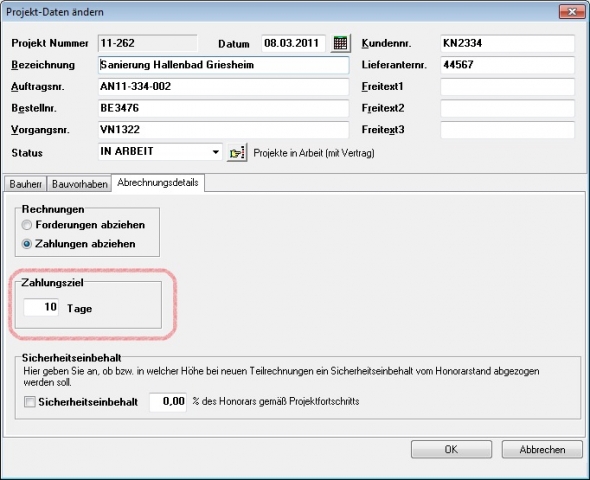The image size is (590, 480).
Task: Enable the Sicherheitseinbehalt checkbox
Action: click(x=29, y=402)
